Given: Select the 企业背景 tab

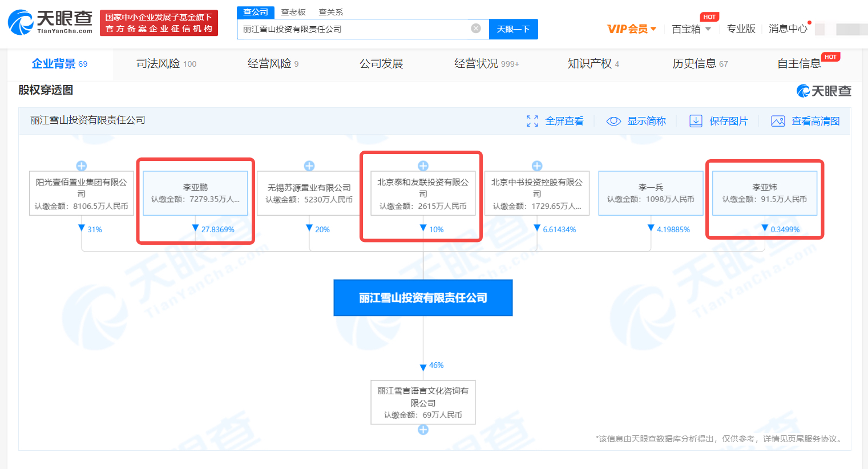Looking at the screenshot, I should 59,64.
